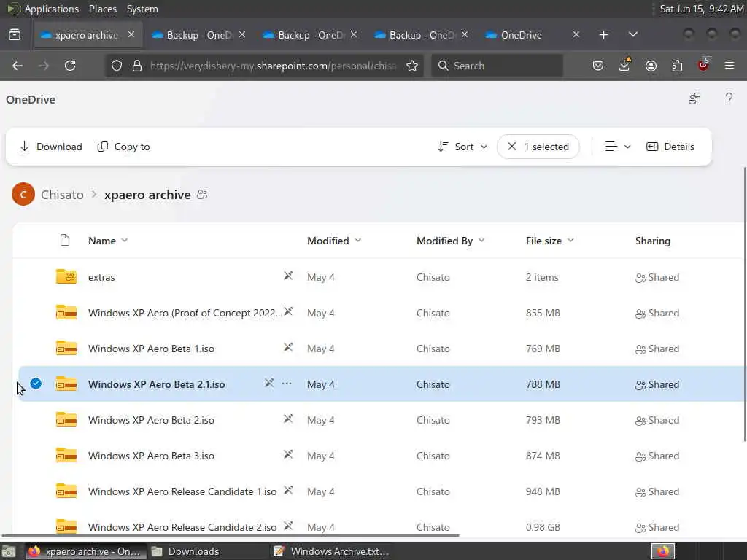The height and width of the screenshot is (560, 747).
Task: Click the browser Search field
Action: tap(497, 66)
